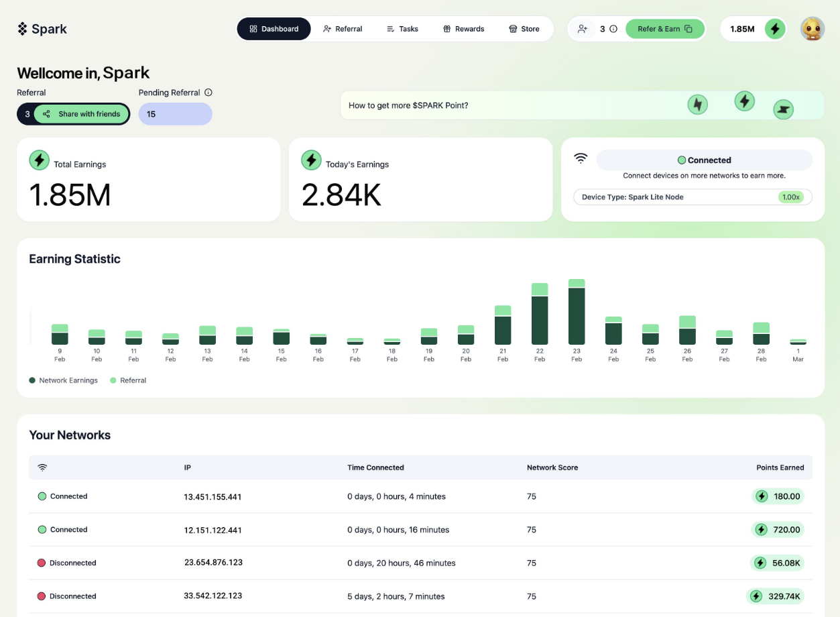Toggle Referral legend series in chart
The width and height of the screenshot is (840, 617).
coord(128,380)
